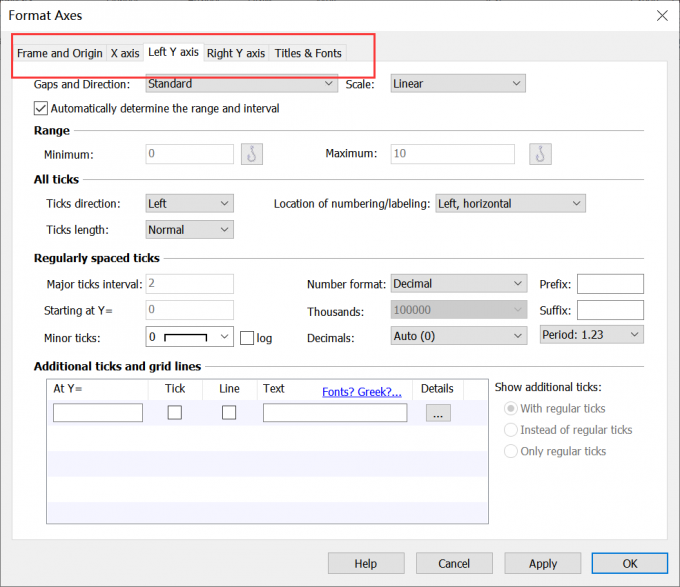The height and width of the screenshot is (587, 680).
Task: Click the Apply button
Action: [542, 563]
